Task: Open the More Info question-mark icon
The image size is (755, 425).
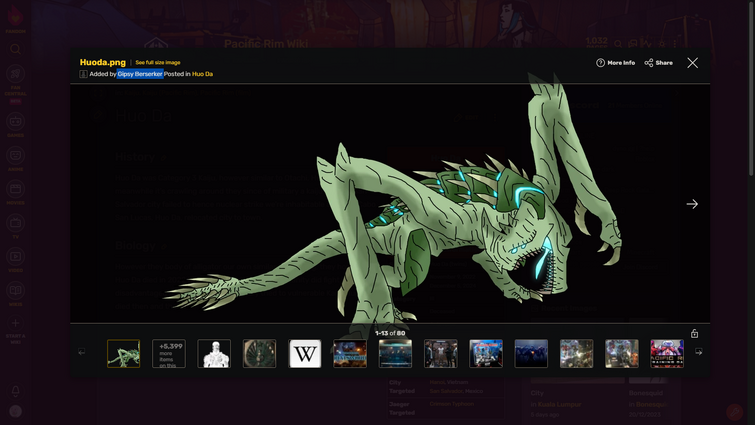Action: [x=600, y=63]
